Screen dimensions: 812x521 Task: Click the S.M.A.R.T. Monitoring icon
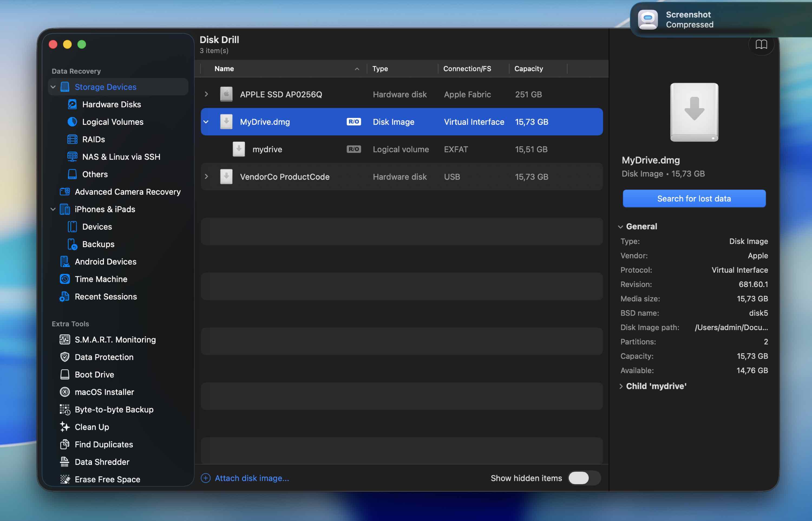point(65,339)
